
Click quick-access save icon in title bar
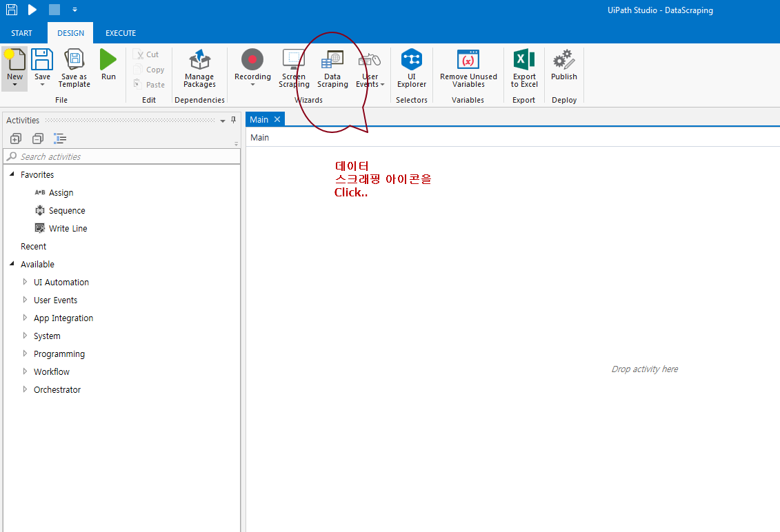click(12, 10)
